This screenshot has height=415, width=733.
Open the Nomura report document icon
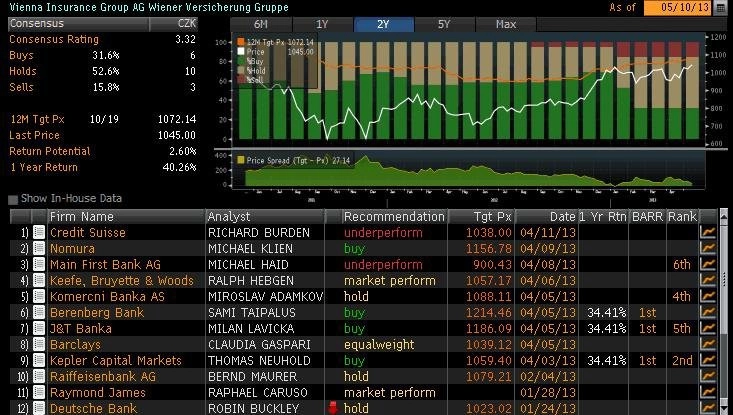click(39, 248)
